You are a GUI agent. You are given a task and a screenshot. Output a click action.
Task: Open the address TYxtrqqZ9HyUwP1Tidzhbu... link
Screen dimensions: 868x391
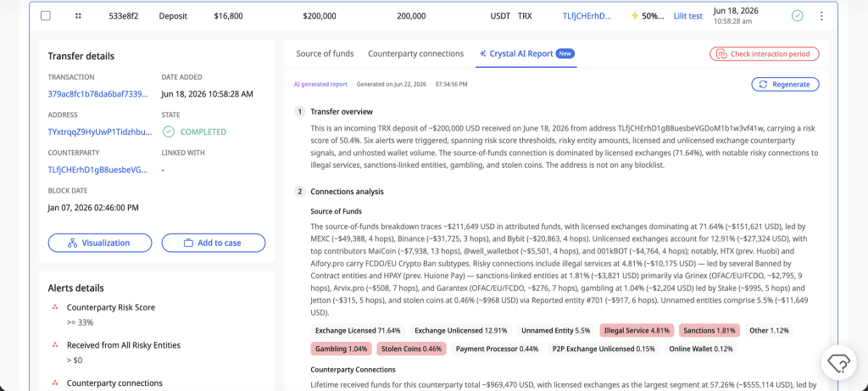(x=100, y=131)
